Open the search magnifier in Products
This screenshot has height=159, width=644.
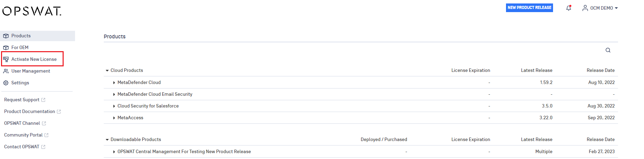pyautogui.click(x=608, y=50)
